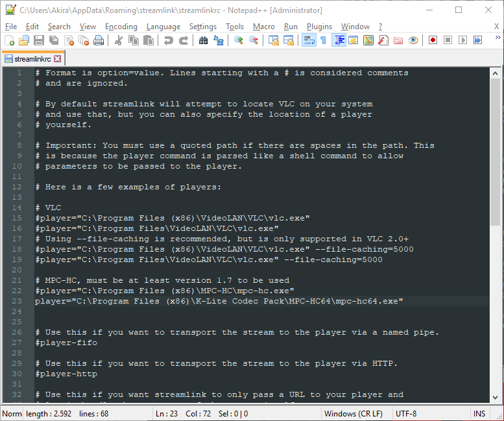The width and height of the screenshot is (504, 421).
Task: Open the Search menu
Action: pos(59,27)
